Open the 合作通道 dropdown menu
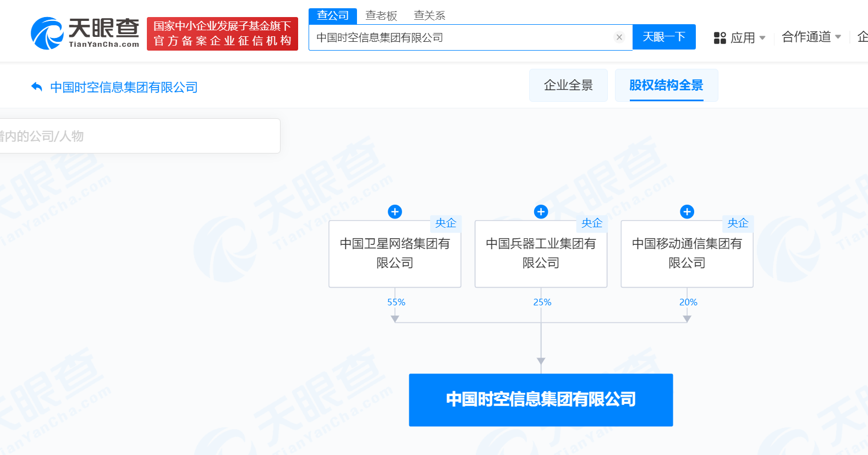Screen dimensions: 868x455 click(x=811, y=37)
